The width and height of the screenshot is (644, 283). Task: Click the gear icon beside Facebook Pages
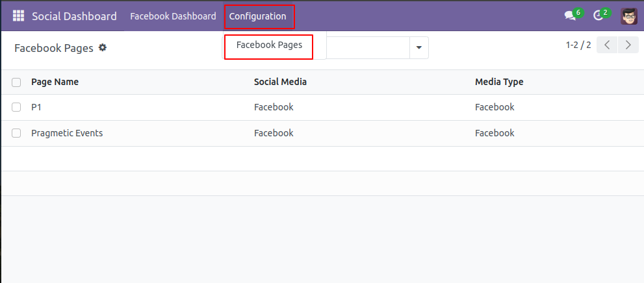[103, 47]
